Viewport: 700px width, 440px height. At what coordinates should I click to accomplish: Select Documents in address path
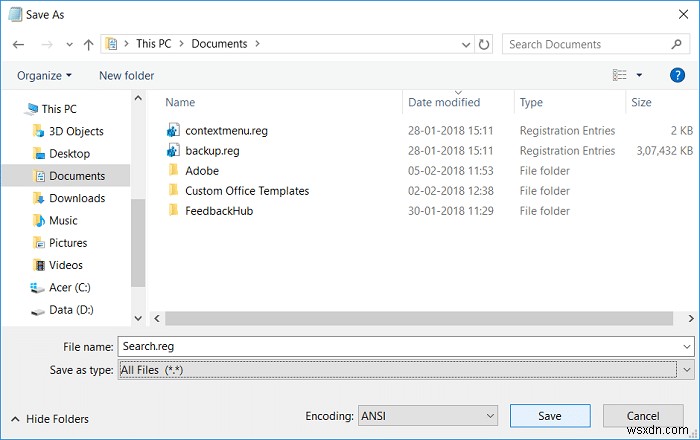pos(219,44)
